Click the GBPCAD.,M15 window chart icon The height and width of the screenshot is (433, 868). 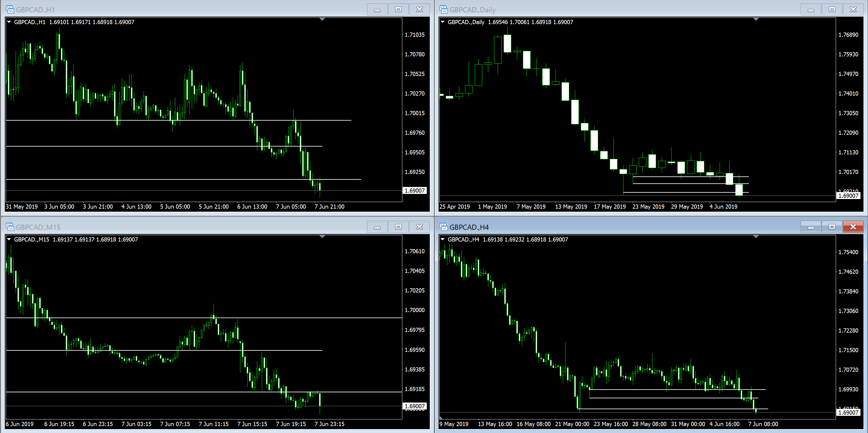pyautogui.click(x=10, y=227)
